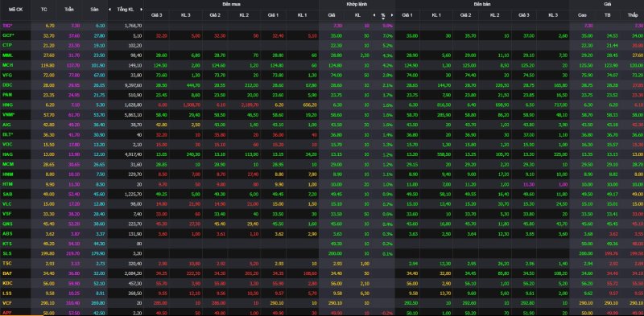644x316 pixels.
Task: Click the Giá group header at far right
Action: (607, 4)
